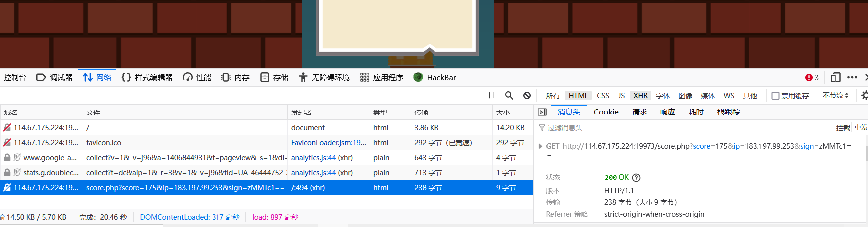Viewport: 868px width, 227px height.
Task: Click the padlock on stats.g.doublec... row
Action: [7, 173]
